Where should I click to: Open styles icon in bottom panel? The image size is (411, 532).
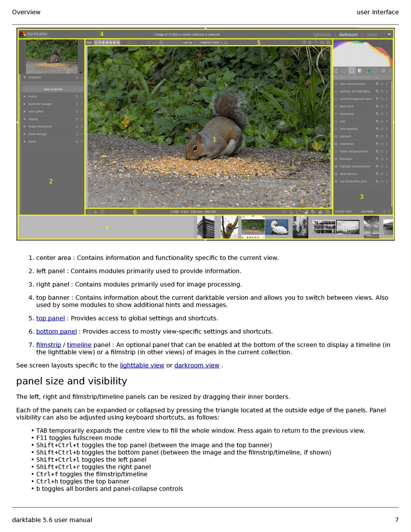[96, 212]
